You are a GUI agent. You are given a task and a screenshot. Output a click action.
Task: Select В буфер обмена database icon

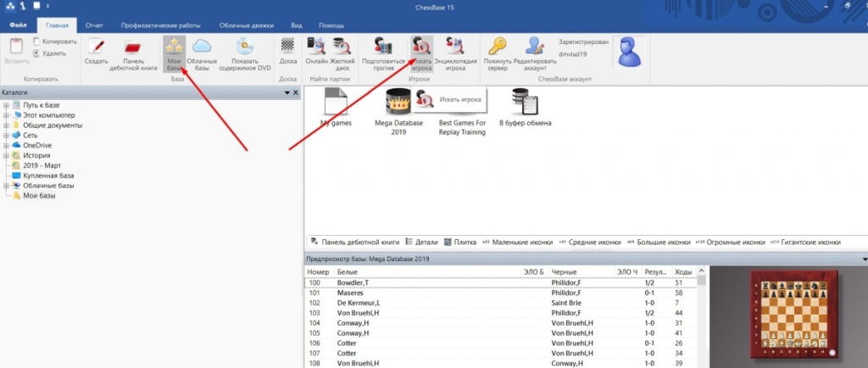(x=526, y=101)
